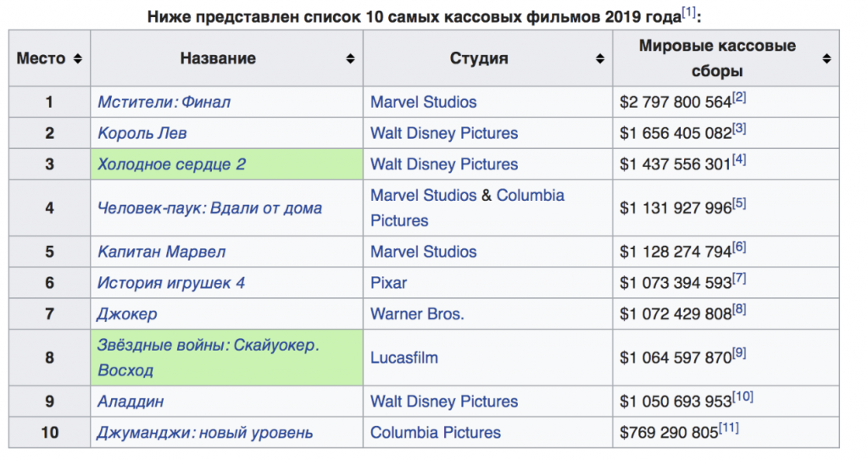Follow the Холодное сердце 2 link

click(171, 164)
